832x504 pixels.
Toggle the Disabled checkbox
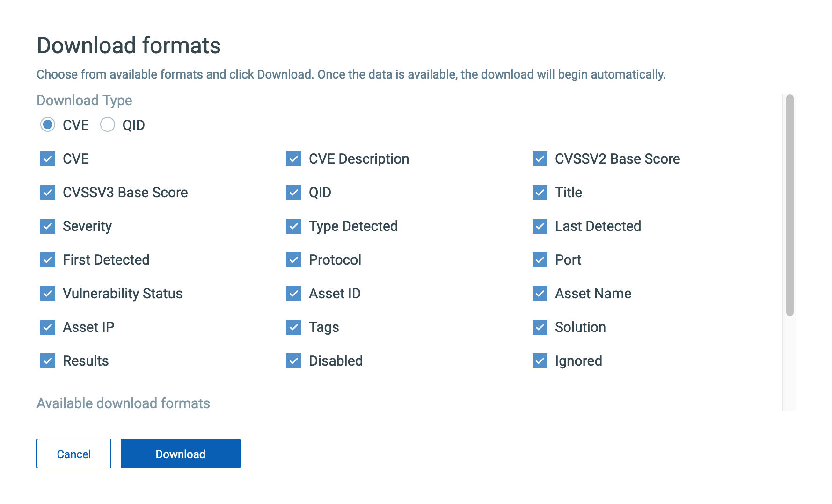pyautogui.click(x=294, y=361)
